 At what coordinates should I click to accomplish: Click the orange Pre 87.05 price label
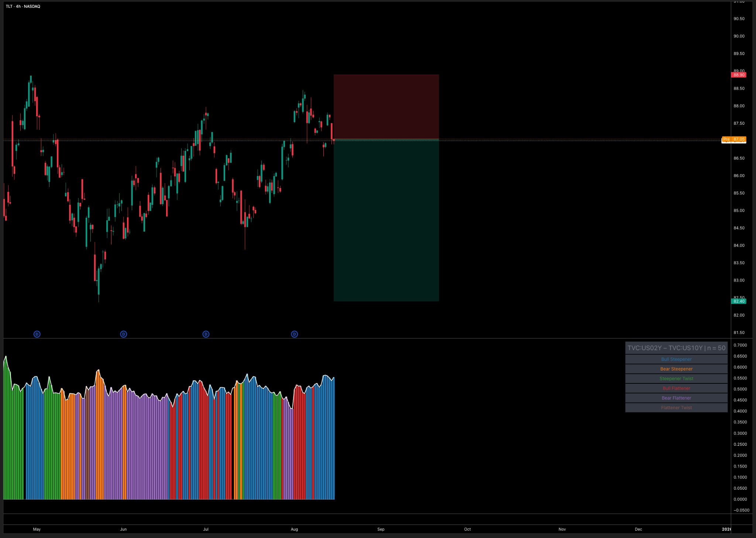734,139
